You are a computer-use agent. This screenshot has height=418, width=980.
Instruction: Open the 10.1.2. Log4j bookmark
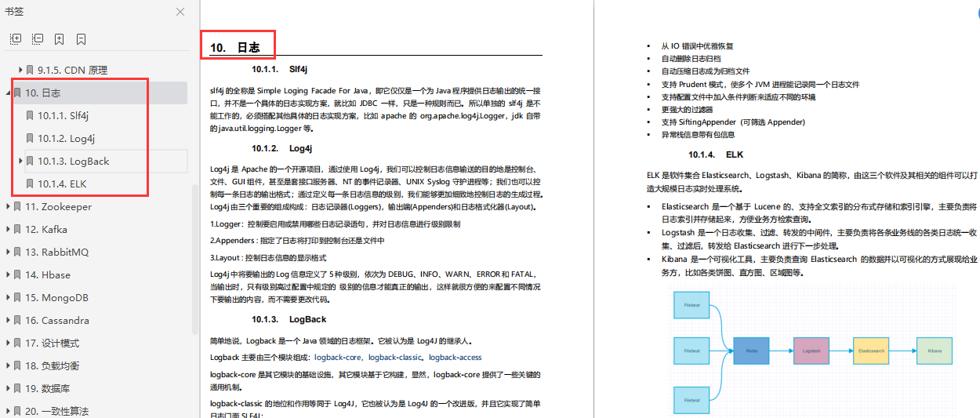click(x=66, y=138)
